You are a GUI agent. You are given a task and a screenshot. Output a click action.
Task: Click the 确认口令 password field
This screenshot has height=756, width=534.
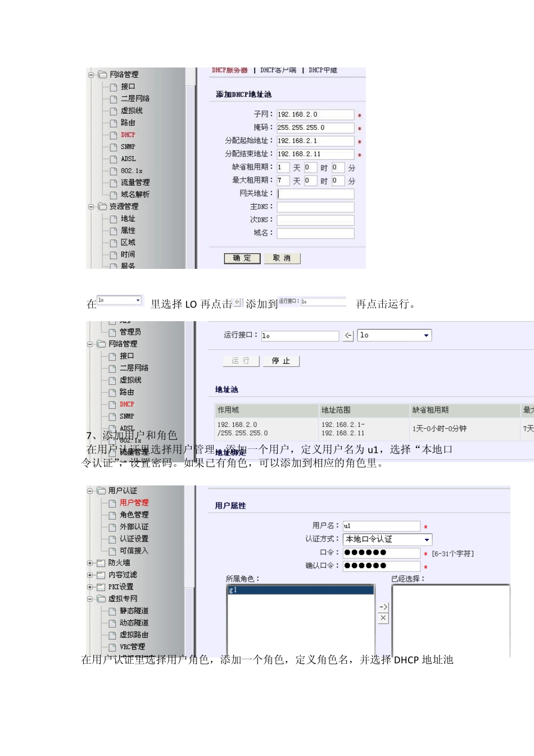click(x=382, y=566)
